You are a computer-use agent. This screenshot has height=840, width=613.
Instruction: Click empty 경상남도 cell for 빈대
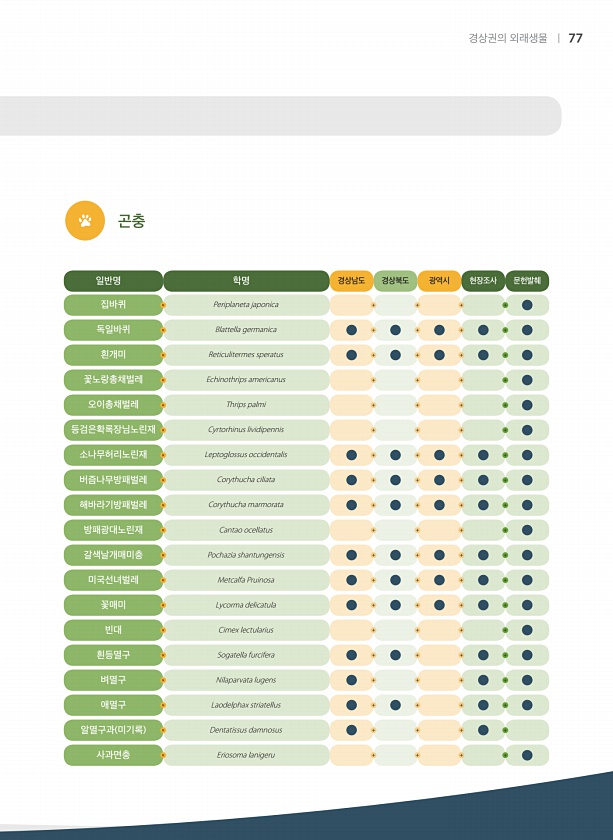[351, 630]
